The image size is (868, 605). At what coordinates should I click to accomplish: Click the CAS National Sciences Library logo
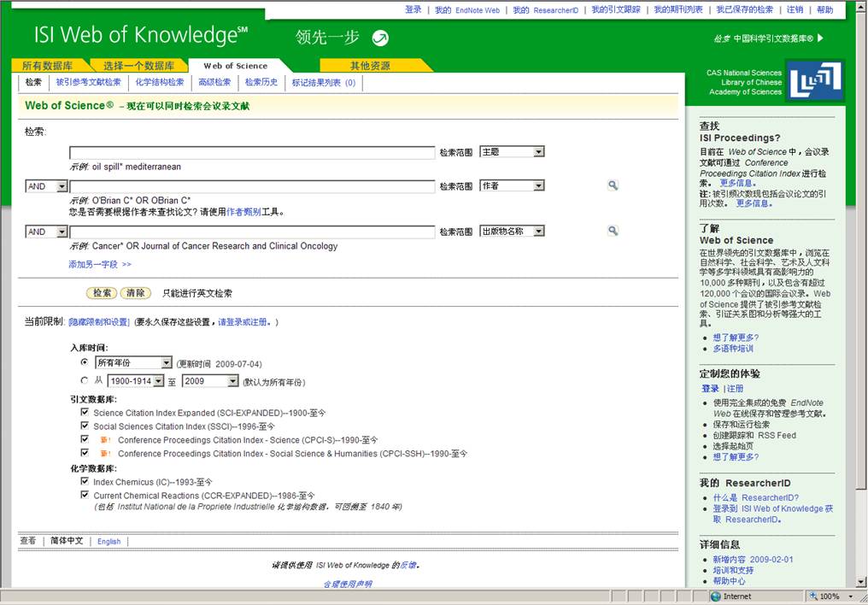point(814,81)
